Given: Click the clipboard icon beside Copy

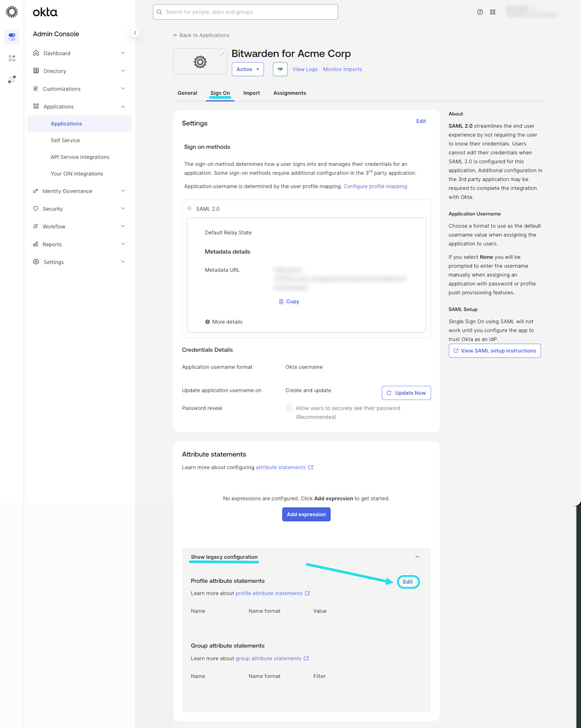Looking at the screenshot, I should pyautogui.click(x=281, y=302).
